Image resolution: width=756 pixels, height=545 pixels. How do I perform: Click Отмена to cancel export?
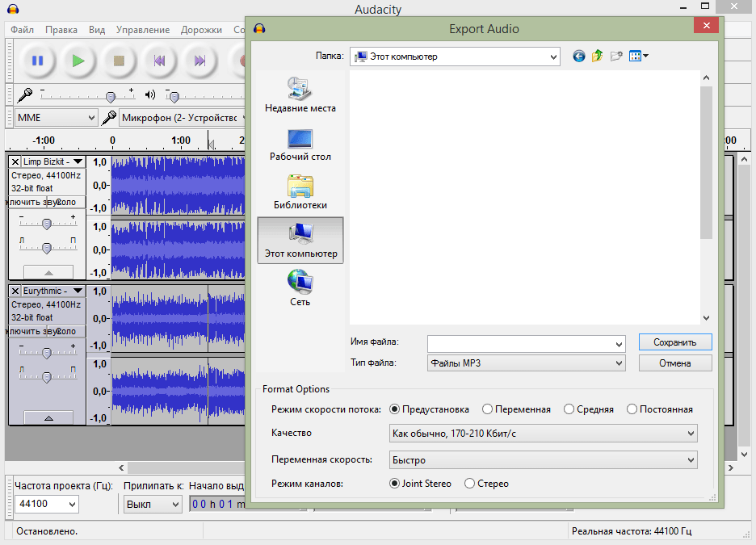click(675, 363)
